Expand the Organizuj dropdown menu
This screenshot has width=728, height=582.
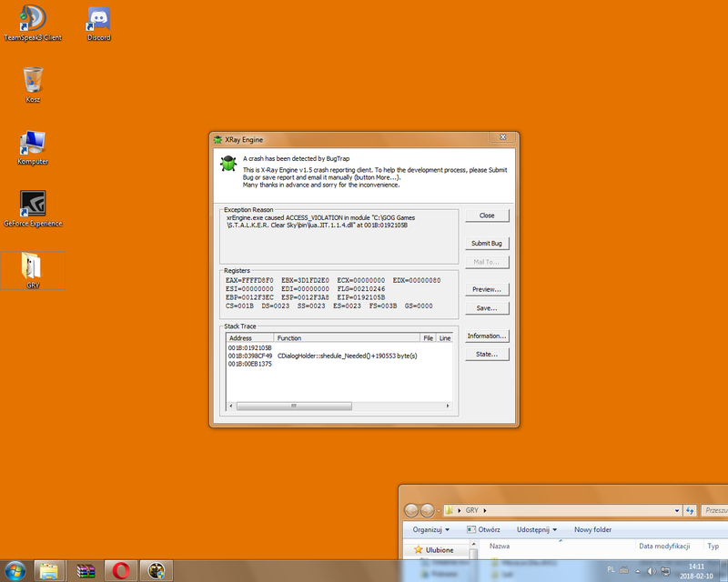(x=430, y=529)
